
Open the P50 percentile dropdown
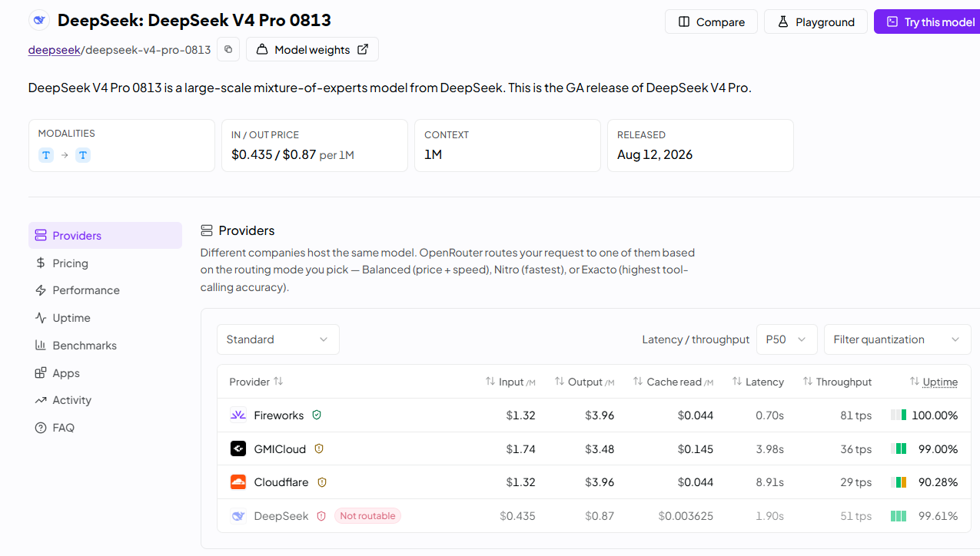[x=786, y=339]
